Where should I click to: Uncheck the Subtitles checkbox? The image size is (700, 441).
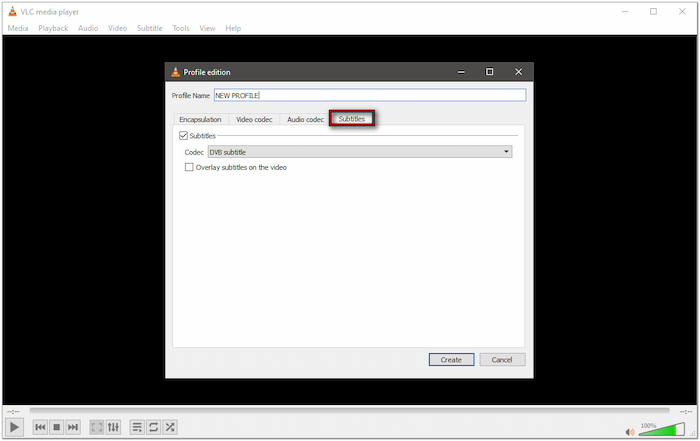pos(183,136)
